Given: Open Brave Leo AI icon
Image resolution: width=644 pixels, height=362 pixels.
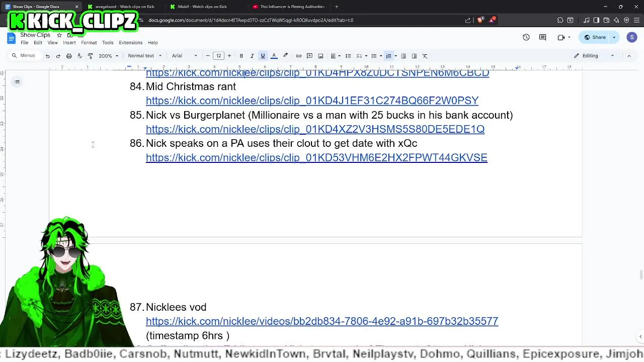Looking at the screenshot, I should click(x=616, y=20).
